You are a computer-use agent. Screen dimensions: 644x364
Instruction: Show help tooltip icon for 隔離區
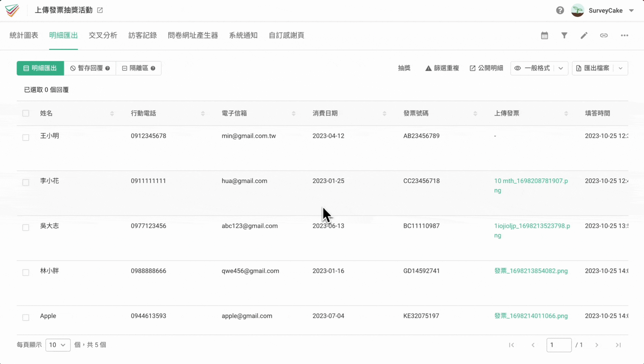coord(153,68)
